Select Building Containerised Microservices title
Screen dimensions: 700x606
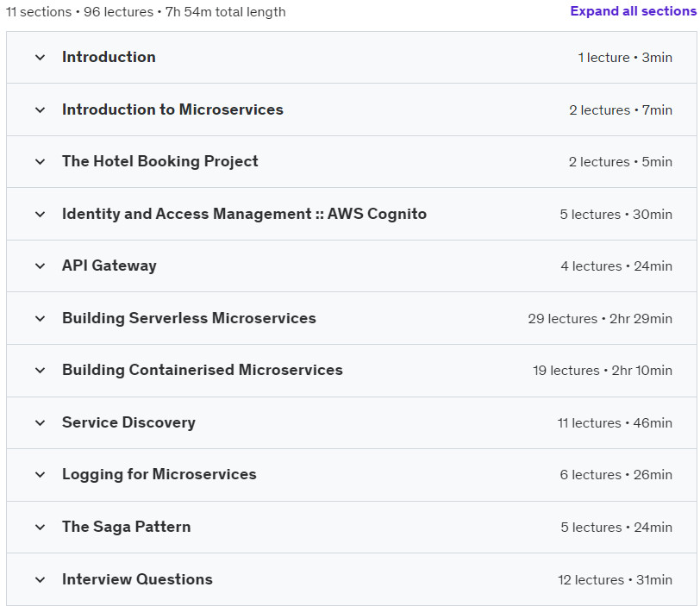[203, 370]
